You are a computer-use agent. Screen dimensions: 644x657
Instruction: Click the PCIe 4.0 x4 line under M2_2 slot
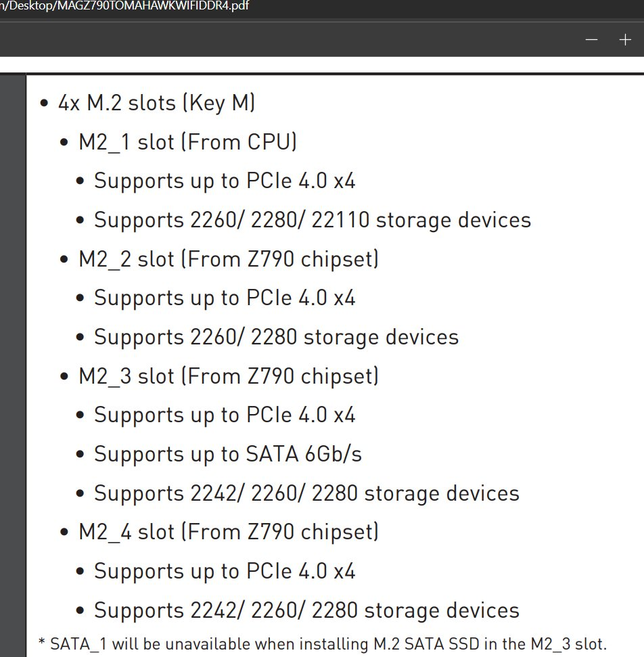tap(225, 298)
